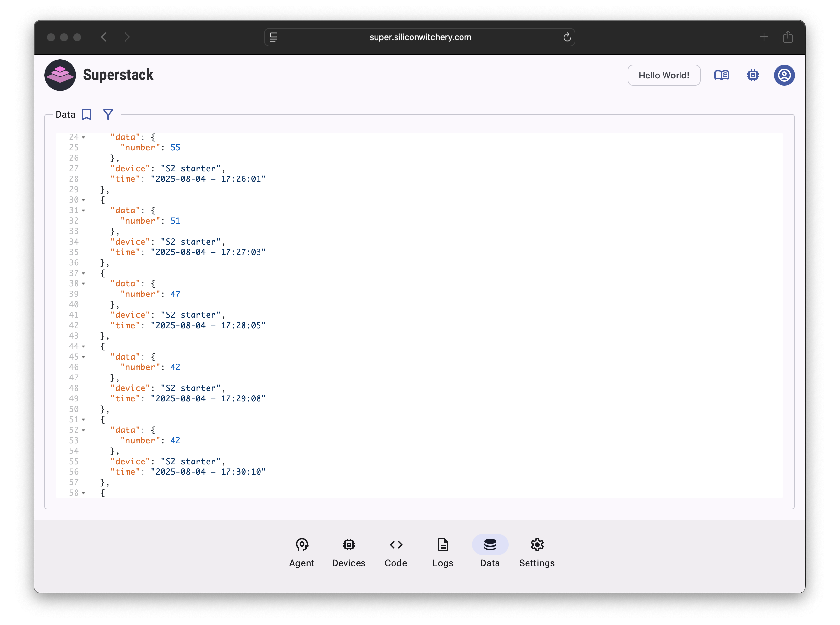Image resolution: width=840 pixels, height=625 pixels.
Task: Collapse the object starting at line 30
Action: [83, 200]
